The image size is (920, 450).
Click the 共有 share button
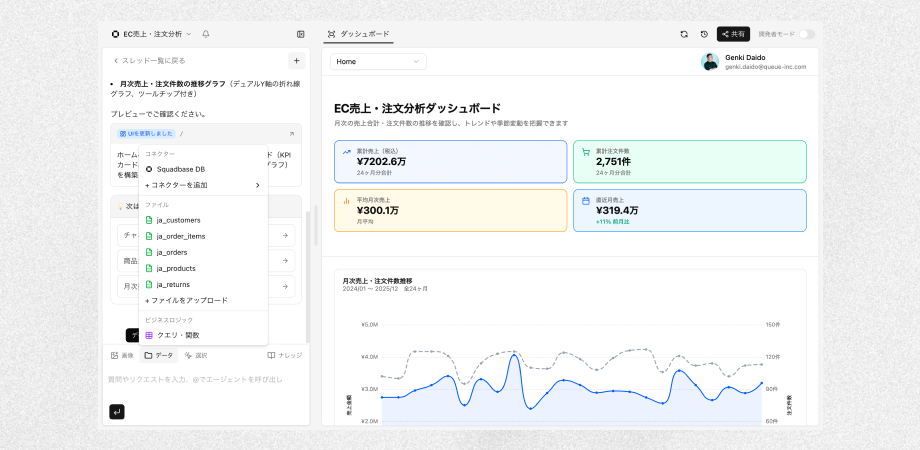(733, 34)
